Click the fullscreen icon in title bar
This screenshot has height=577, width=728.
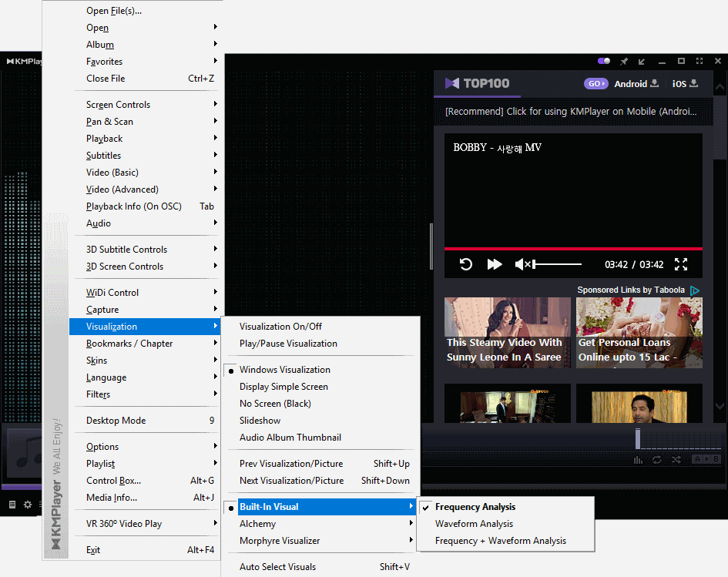tap(699, 61)
